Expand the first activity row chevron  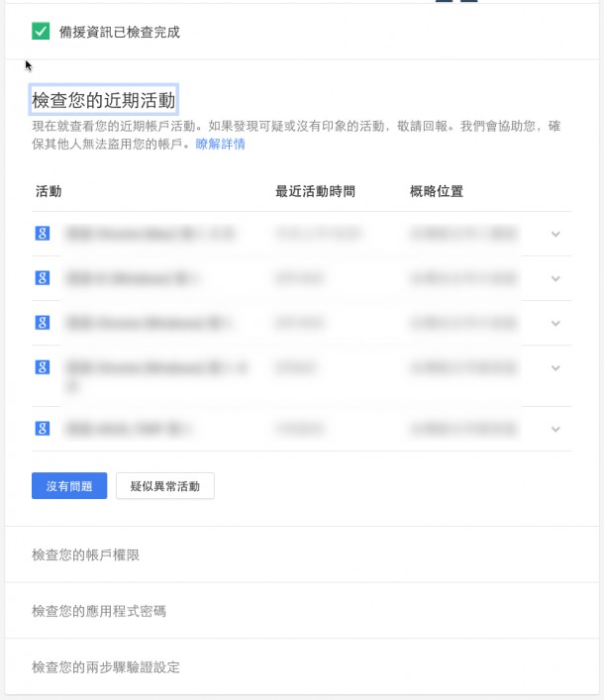pyautogui.click(x=555, y=234)
